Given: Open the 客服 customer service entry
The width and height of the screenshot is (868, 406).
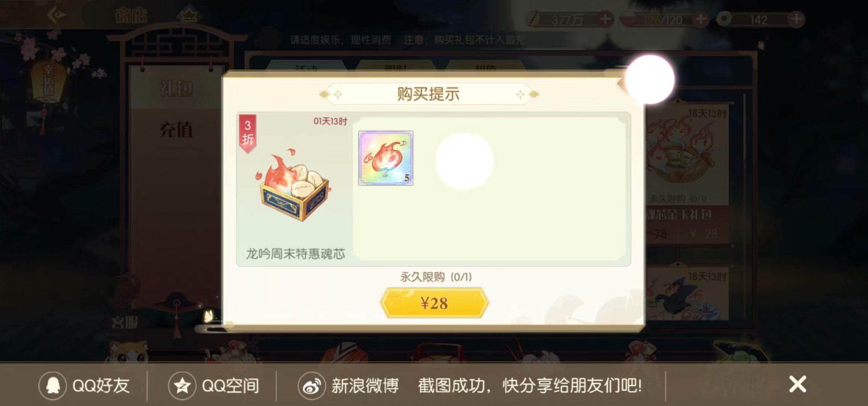Looking at the screenshot, I should pos(124,322).
